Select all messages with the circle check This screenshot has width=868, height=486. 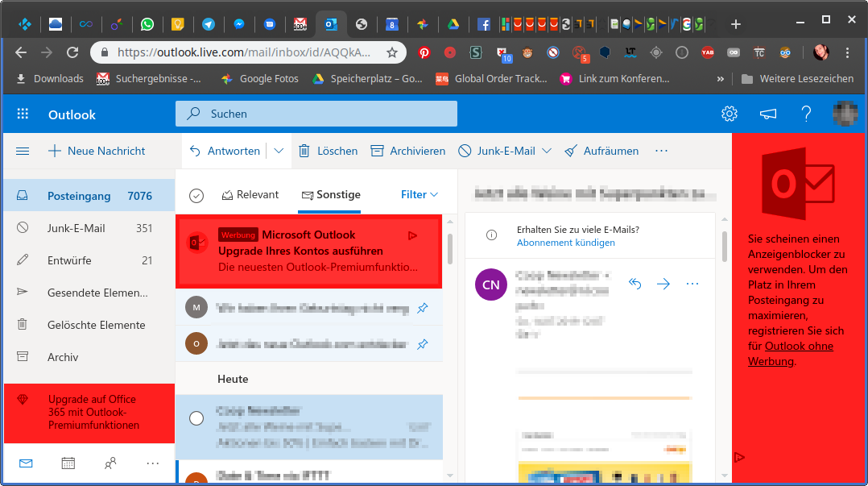coord(196,195)
